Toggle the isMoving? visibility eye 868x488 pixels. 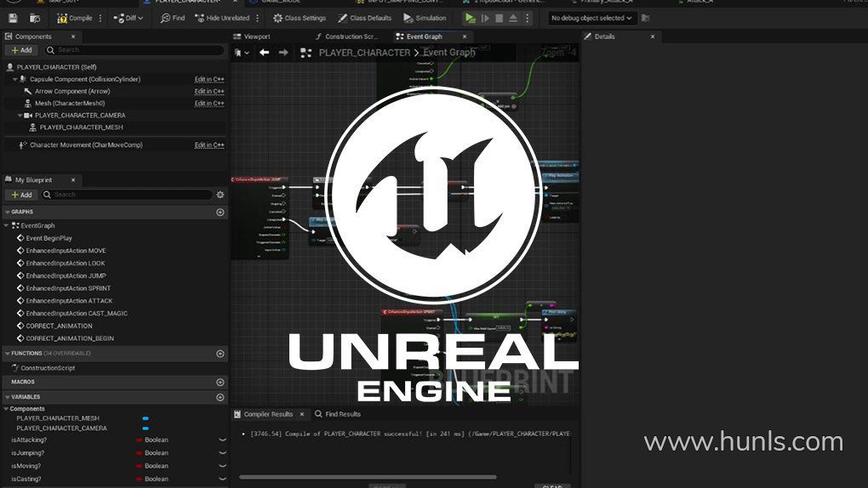[x=223, y=467]
